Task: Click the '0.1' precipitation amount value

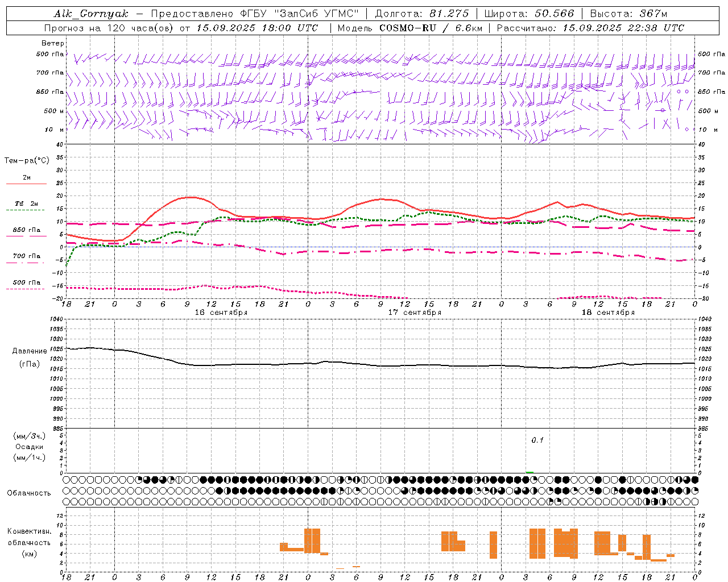Action: 537,440
